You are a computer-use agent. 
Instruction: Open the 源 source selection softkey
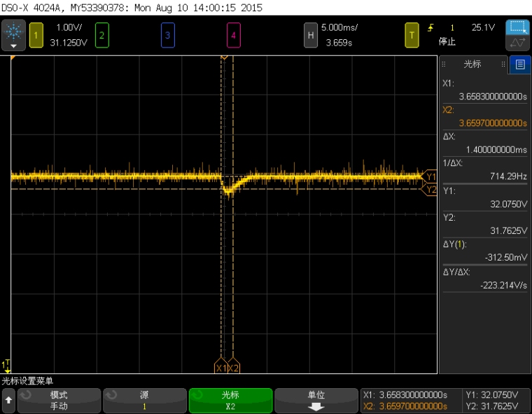pyautogui.click(x=144, y=400)
